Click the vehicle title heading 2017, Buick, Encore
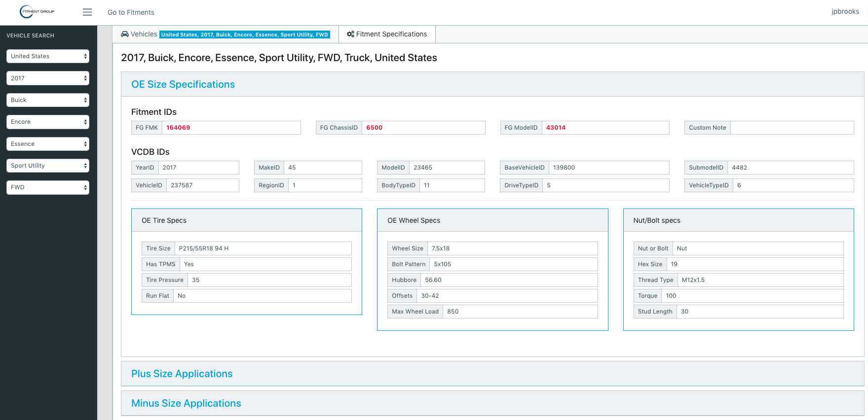The width and height of the screenshot is (868, 420). (x=279, y=58)
